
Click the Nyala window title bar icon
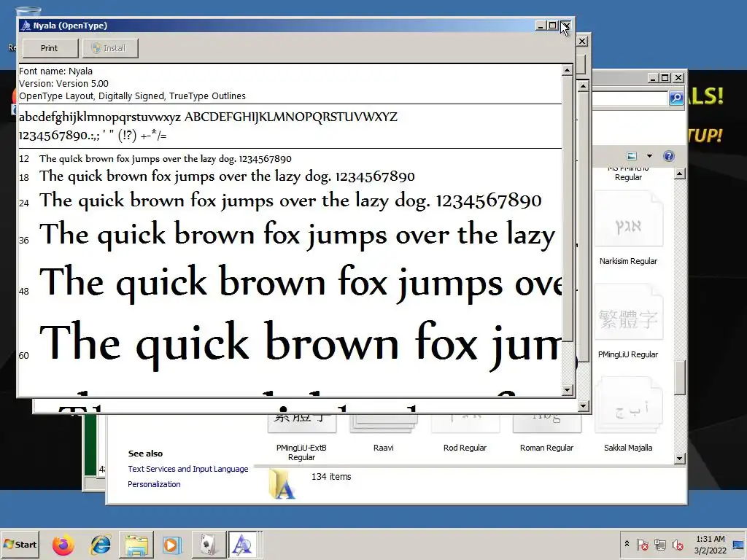(26, 26)
